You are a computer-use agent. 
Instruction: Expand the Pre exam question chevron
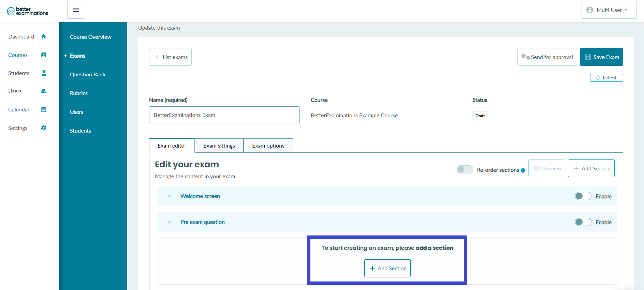tap(170, 222)
